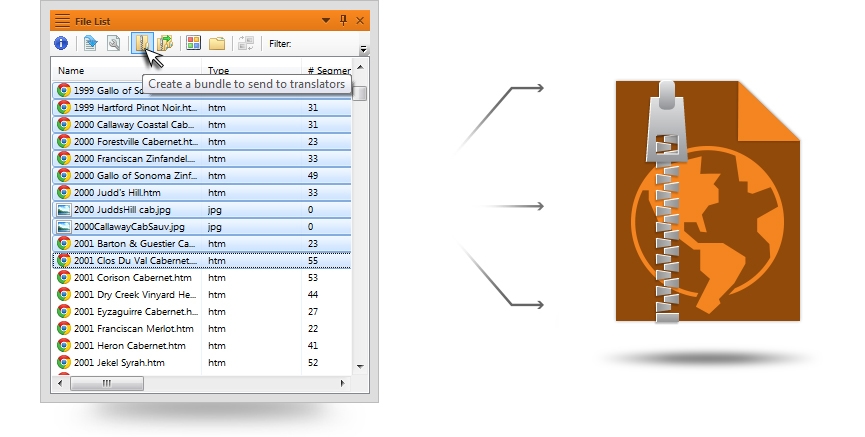Click Chrome icon beside 2000 Callaway Coastal Cab

tap(64, 124)
